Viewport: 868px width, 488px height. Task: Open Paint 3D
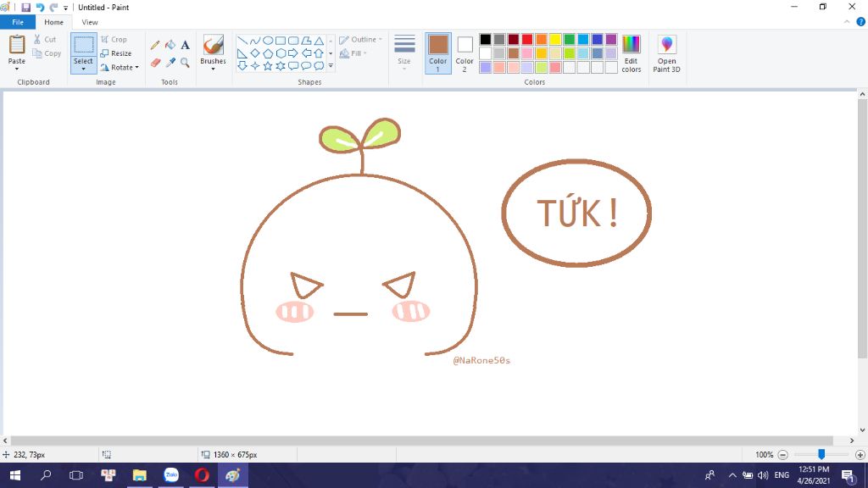pos(666,53)
